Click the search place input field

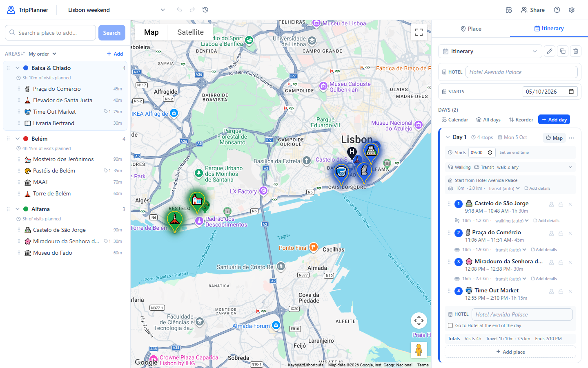[x=50, y=33]
